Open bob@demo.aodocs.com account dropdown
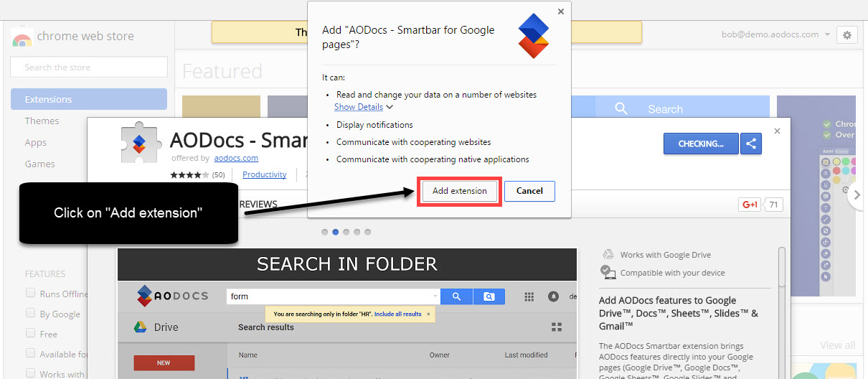 775,34
